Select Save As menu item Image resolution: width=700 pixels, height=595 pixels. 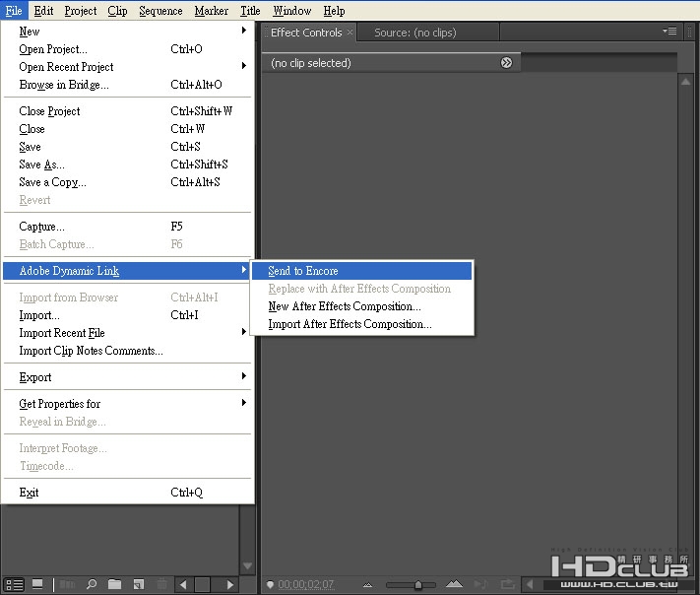click(127, 165)
